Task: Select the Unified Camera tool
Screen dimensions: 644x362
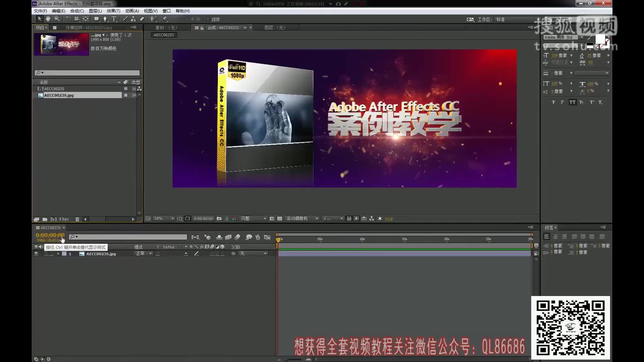Action: tap(77, 19)
